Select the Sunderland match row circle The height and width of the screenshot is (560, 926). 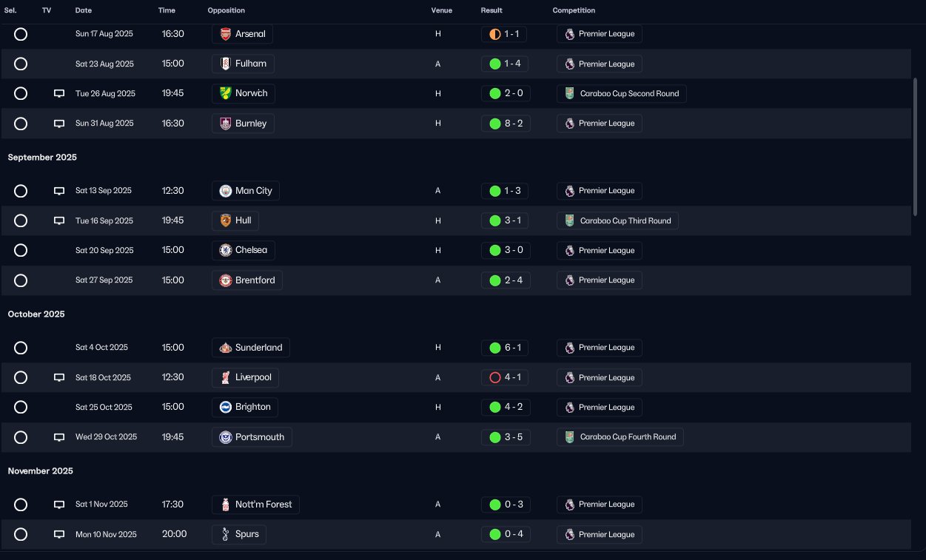(x=21, y=348)
